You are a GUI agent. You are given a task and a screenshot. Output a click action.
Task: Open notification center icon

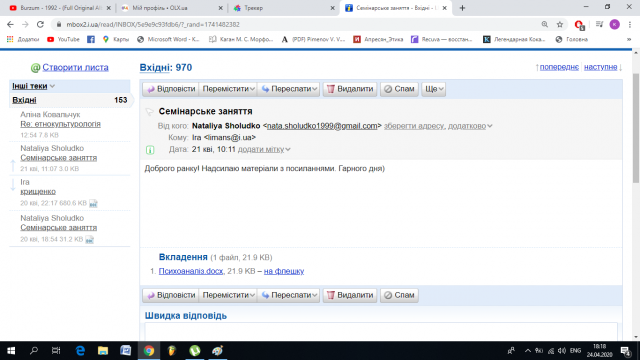(x=625, y=351)
